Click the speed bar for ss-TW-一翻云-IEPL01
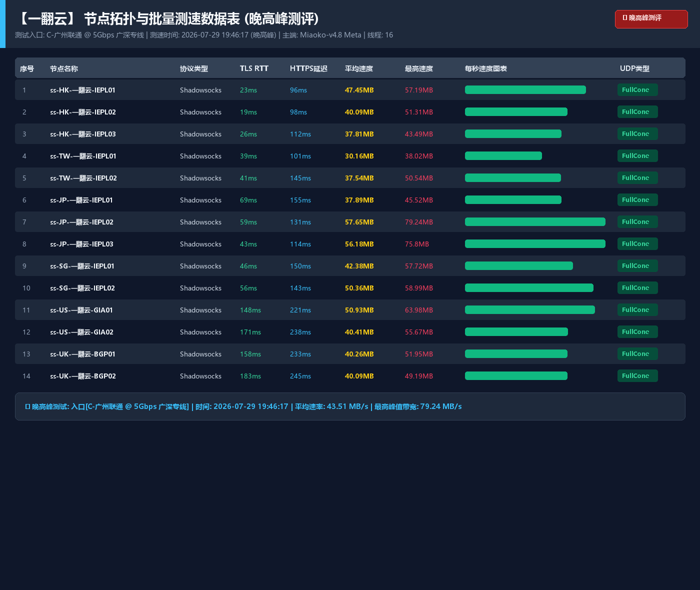This screenshot has width=700, height=590. pos(503,156)
